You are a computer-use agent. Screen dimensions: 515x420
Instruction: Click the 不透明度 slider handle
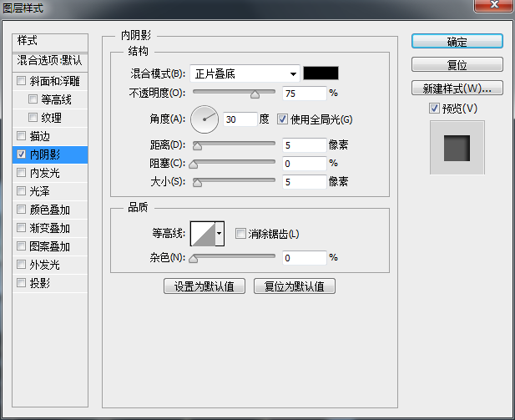pos(255,94)
